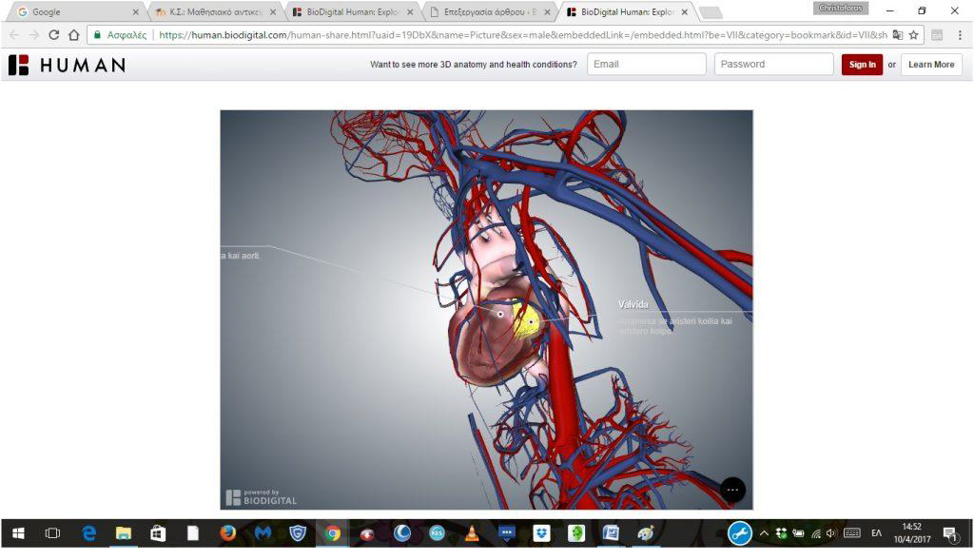Screen dimensions: 974x560
Task: Open VLC media player from the taskbar
Action: [472, 533]
